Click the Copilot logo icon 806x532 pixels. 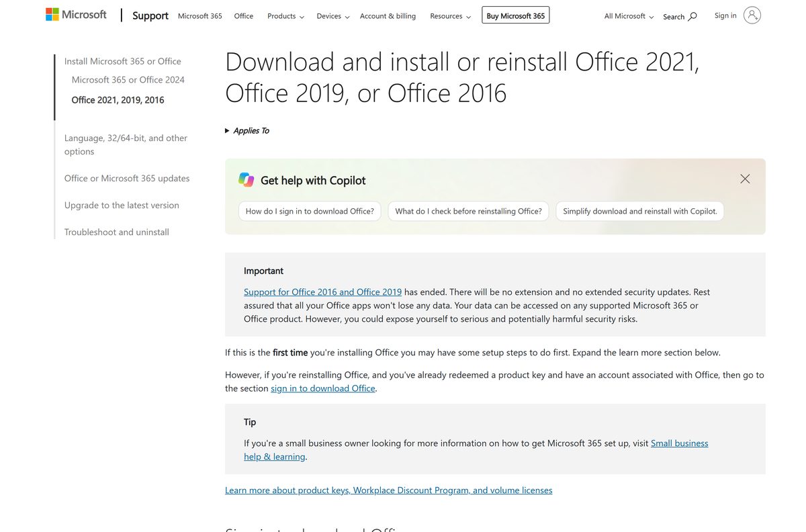pos(246,179)
